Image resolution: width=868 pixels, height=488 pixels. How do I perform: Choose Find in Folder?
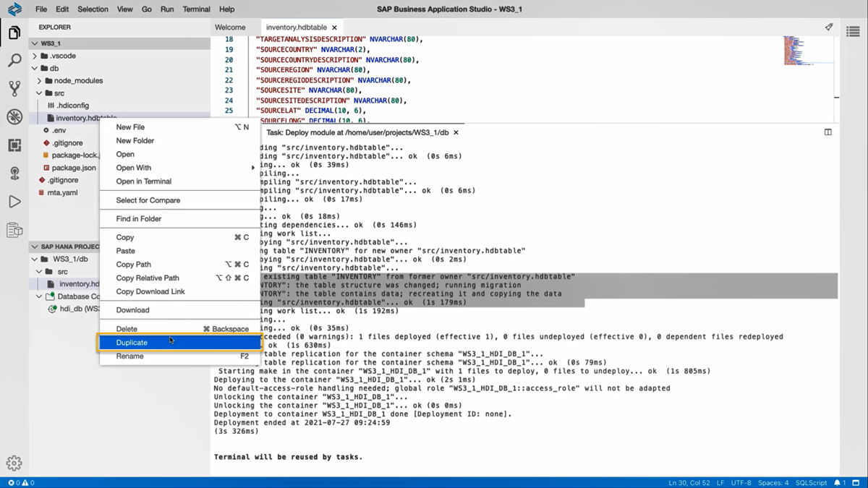click(x=179, y=219)
